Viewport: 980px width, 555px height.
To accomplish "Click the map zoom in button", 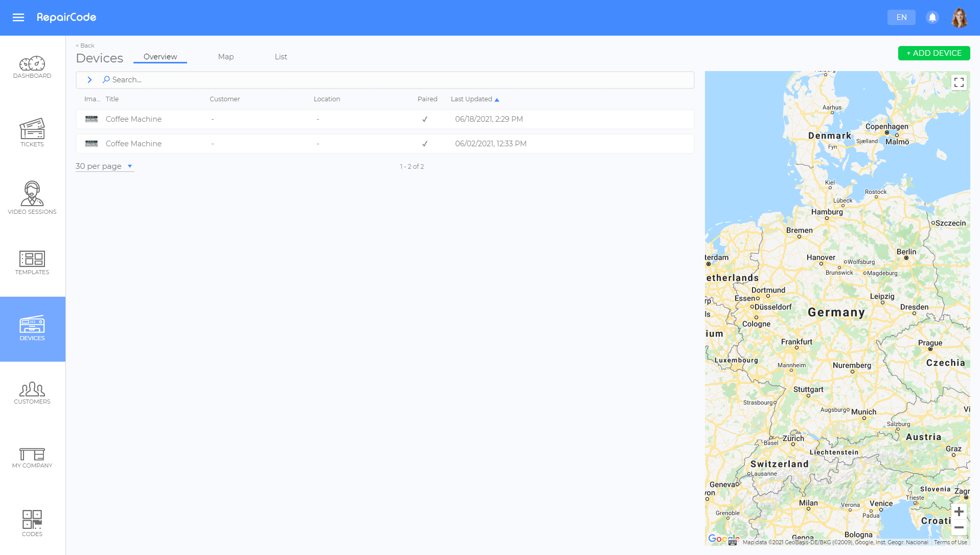I will tap(959, 512).
